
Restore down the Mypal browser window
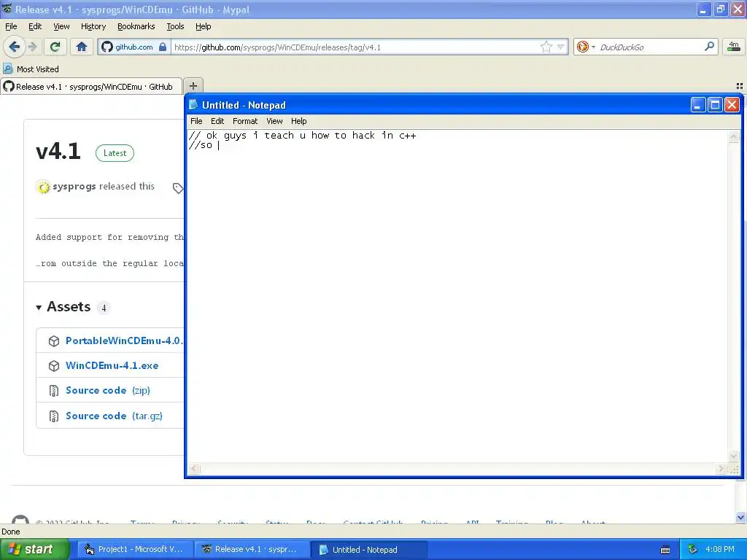click(720, 9)
